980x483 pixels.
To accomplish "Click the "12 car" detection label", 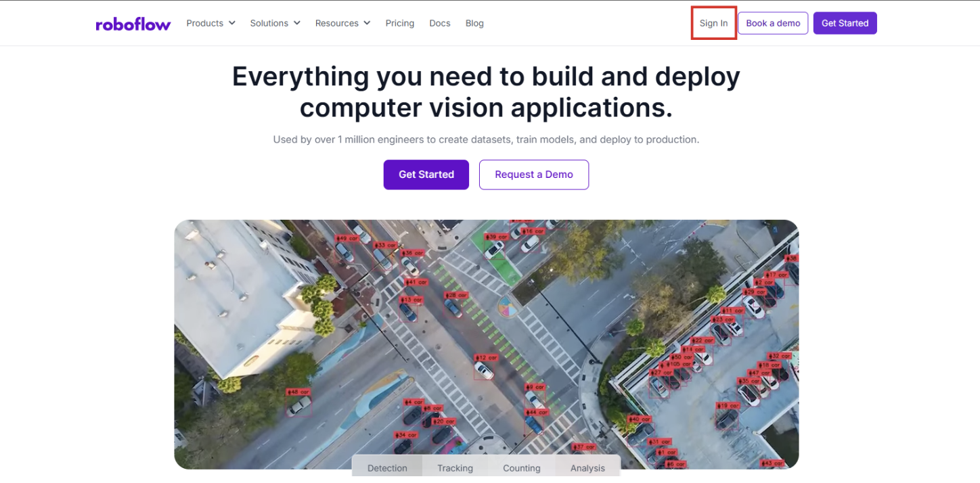I will (x=486, y=358).
